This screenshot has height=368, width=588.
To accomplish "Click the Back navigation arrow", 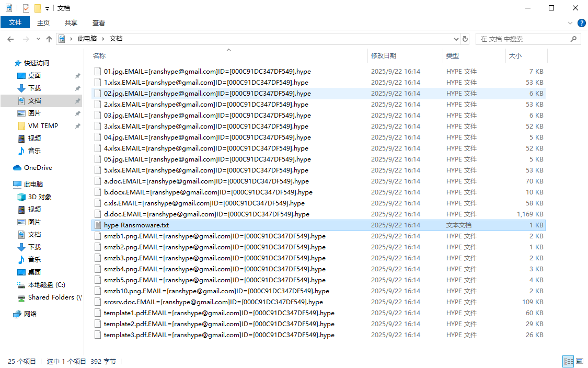I will pos(10,39).
